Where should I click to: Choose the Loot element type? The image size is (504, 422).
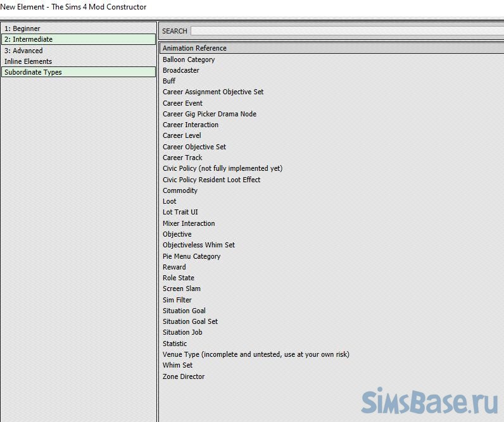tap(170, 201)
